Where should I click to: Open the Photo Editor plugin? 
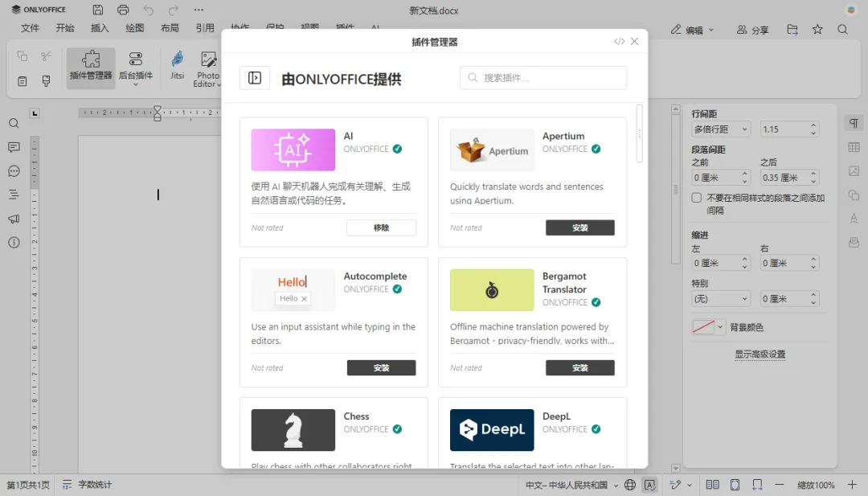point(208,68)
